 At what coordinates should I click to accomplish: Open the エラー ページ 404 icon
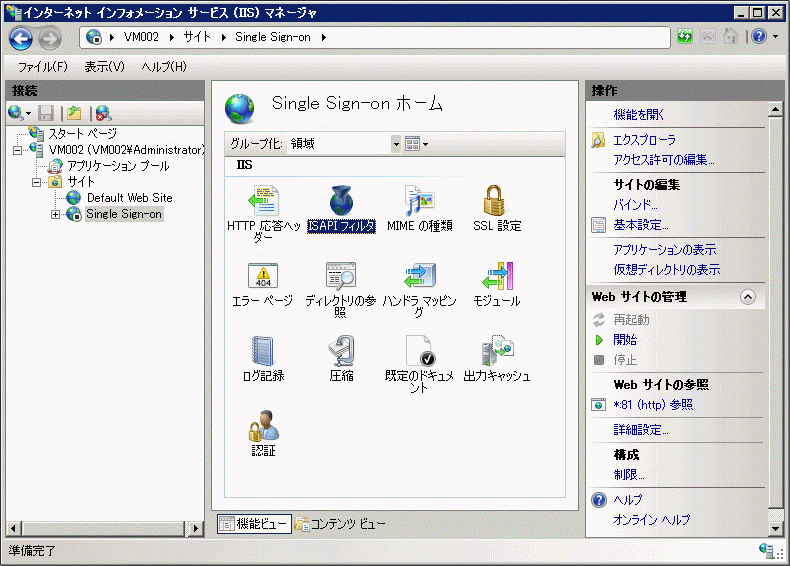263,276
